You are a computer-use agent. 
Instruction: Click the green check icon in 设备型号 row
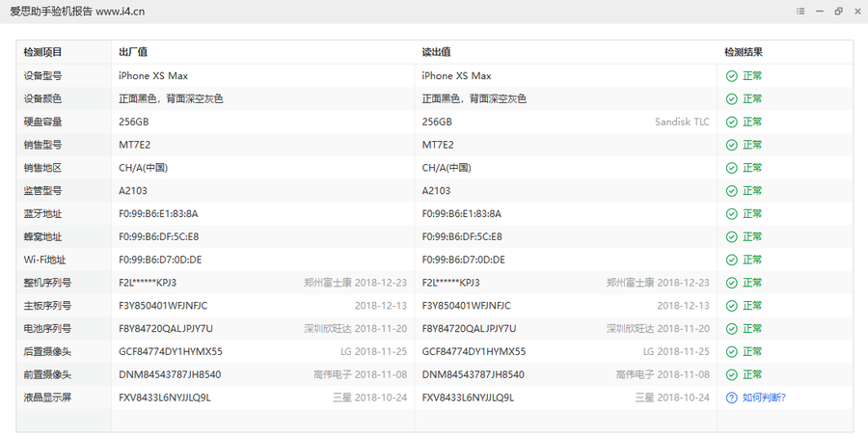pos(732,76)
